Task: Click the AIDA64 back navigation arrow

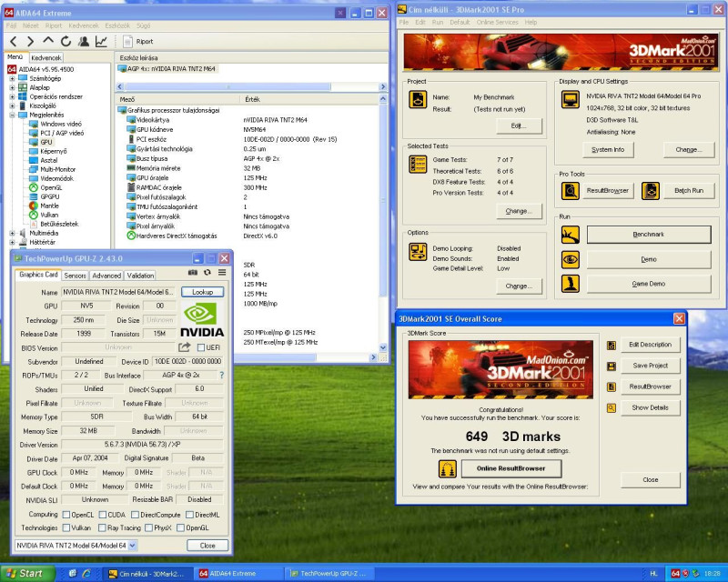Action: tap(14, 42)
